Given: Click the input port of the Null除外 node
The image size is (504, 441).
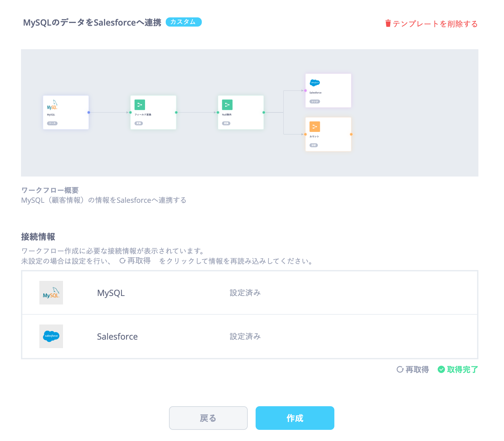Looking at the screenshot, I should click(218, 113).
